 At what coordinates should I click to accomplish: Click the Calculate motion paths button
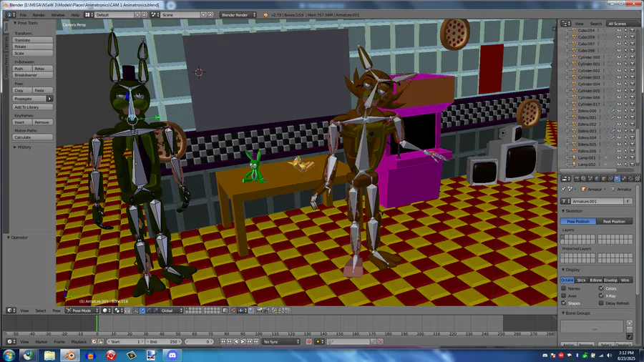click(33, 137)
